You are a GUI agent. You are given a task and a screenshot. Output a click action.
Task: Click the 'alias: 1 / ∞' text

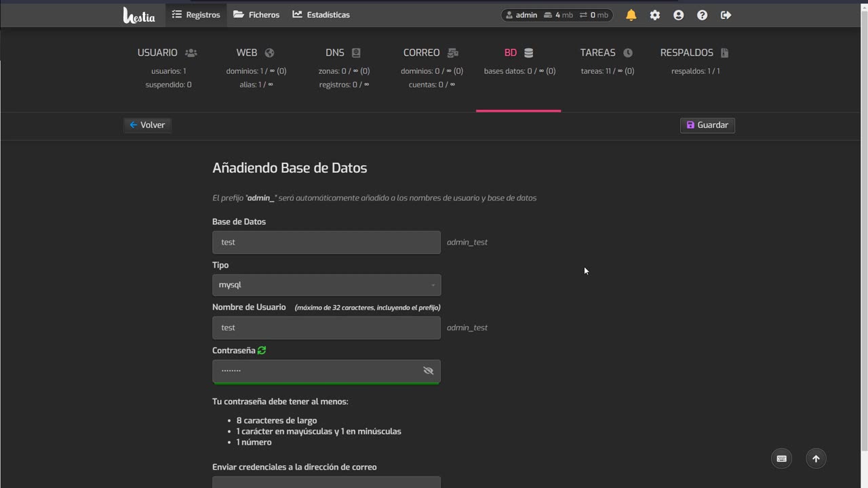[256, 85]
